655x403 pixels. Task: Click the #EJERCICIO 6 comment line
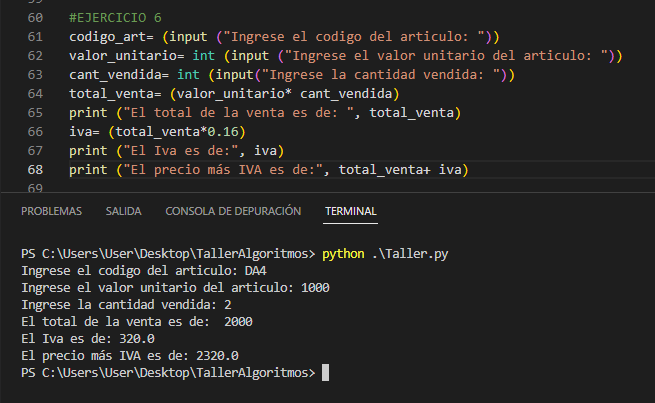tap(115, 18)
